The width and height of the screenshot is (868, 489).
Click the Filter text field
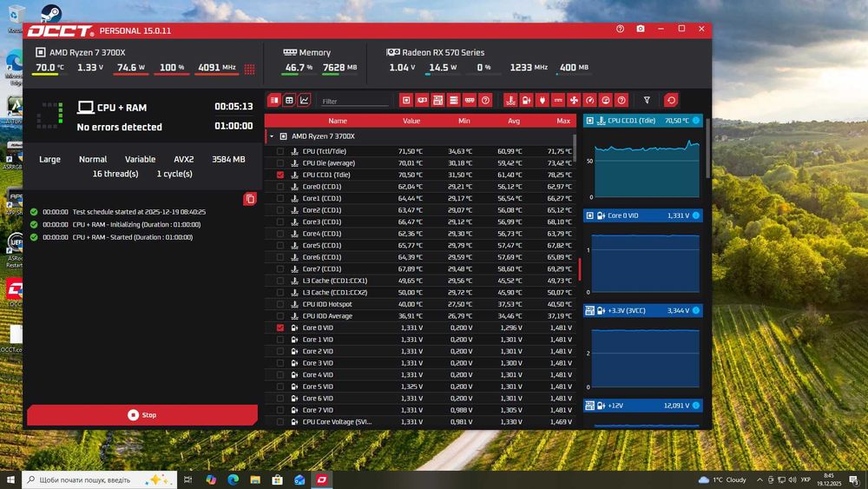[x=355, y=101]
